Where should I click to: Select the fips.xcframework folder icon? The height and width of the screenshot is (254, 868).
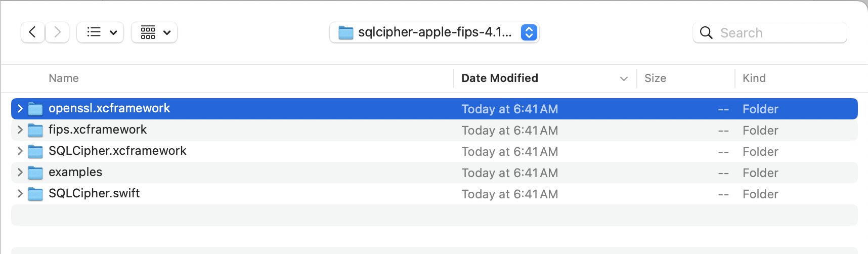(x=35, y=130)
